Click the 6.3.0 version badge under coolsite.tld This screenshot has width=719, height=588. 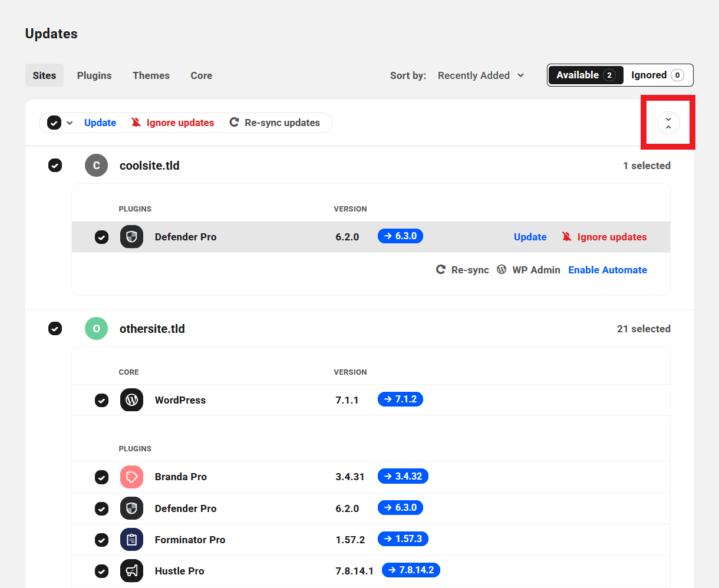400,236
